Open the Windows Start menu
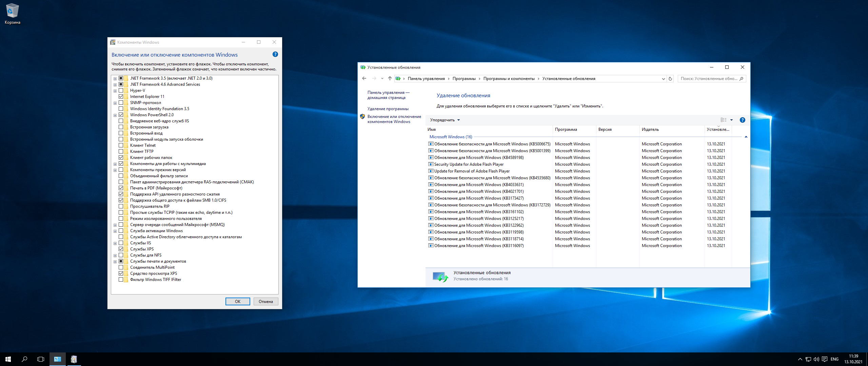The image size is (868, 366). tap(8, 359)
